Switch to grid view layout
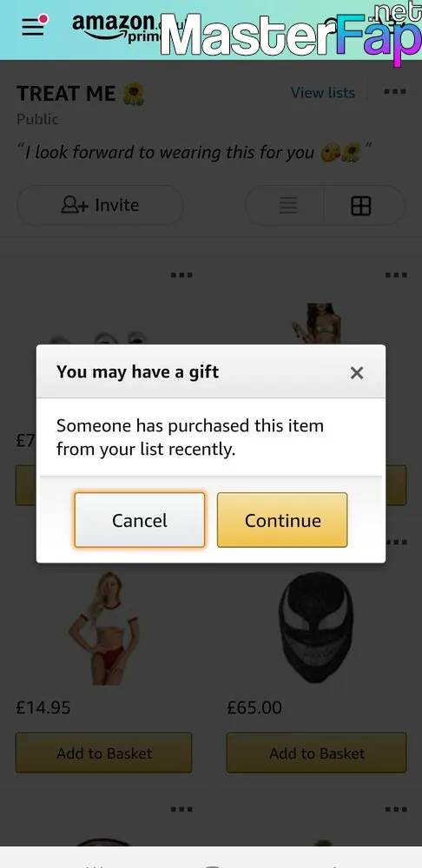The width and height of the screenshot is (422, 868). click(x=361, y=206)
